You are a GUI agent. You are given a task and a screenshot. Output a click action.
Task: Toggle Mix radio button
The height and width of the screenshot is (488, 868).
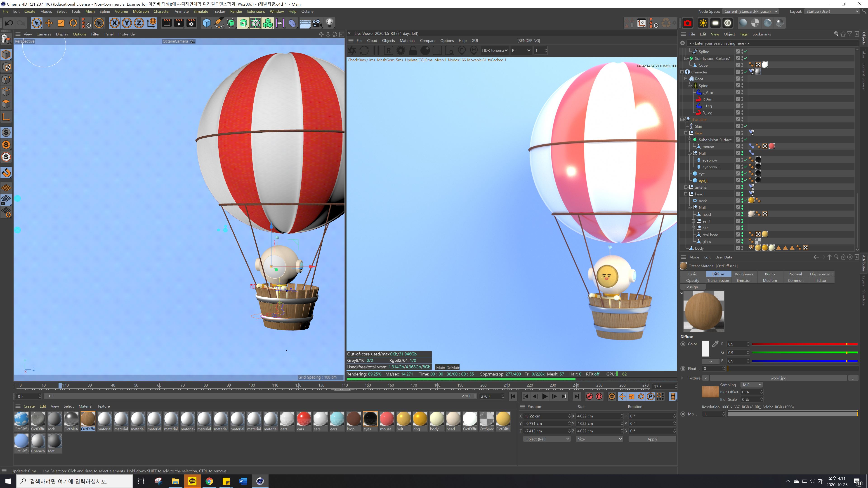click(683, 414)
